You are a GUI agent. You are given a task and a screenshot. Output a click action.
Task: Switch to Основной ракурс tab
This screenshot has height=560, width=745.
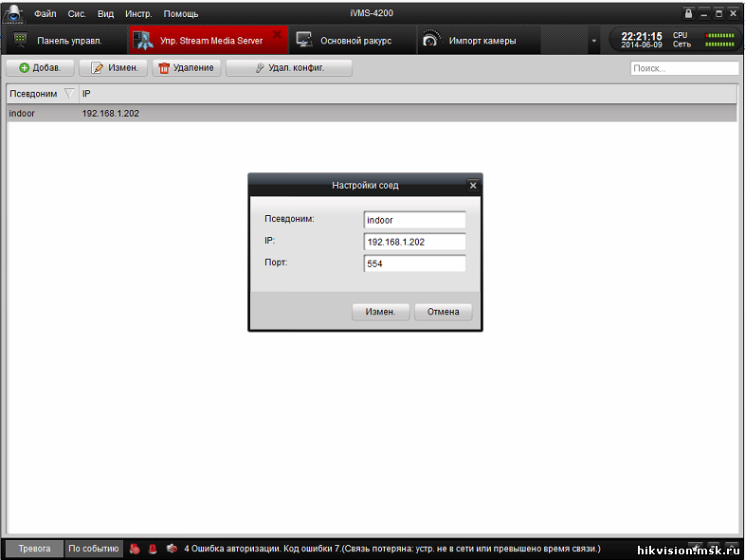point(353,41)
